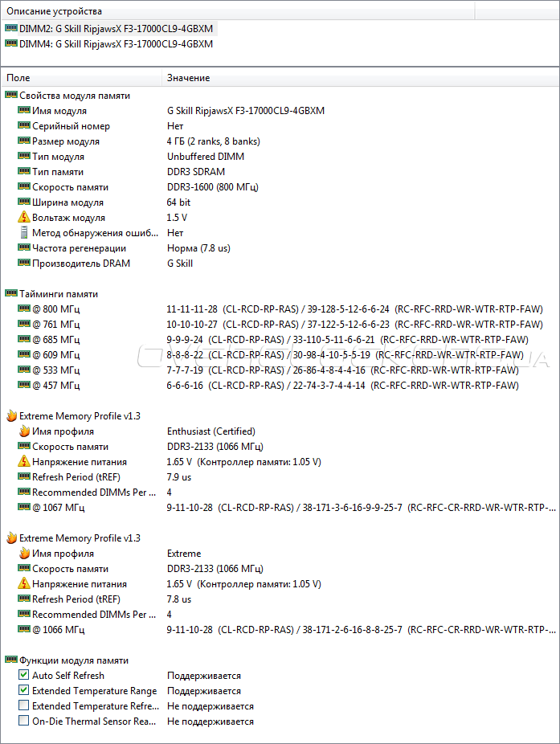
Task: Select the 'Enthusiast (Certified)' value
Action: tap(211, 431)
